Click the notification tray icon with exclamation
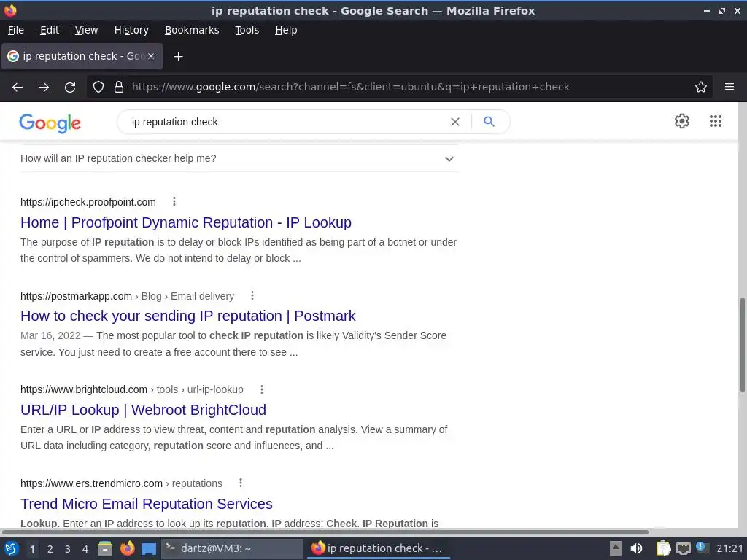The image size is (747, 560). point(701,548)
